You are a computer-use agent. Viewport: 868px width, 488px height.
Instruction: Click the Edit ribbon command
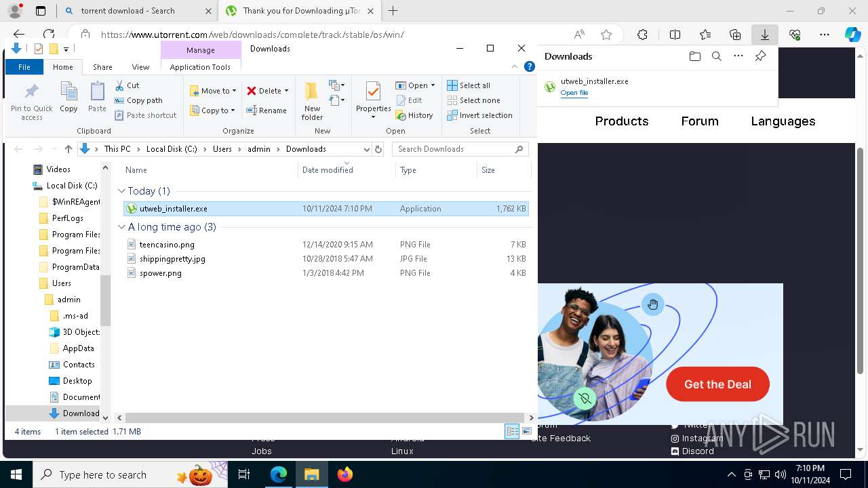coord(409,100)
